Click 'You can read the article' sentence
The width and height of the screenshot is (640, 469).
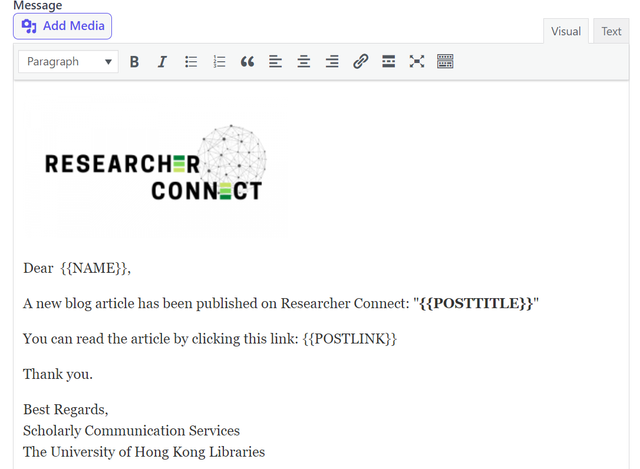pyautogui.click(x=210, y=339)
